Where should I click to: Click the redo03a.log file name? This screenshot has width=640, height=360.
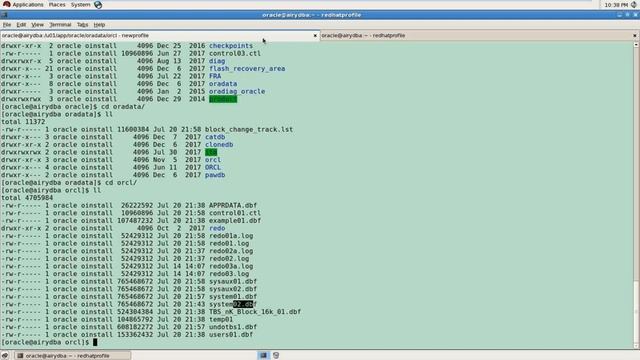tap(231, 266)
